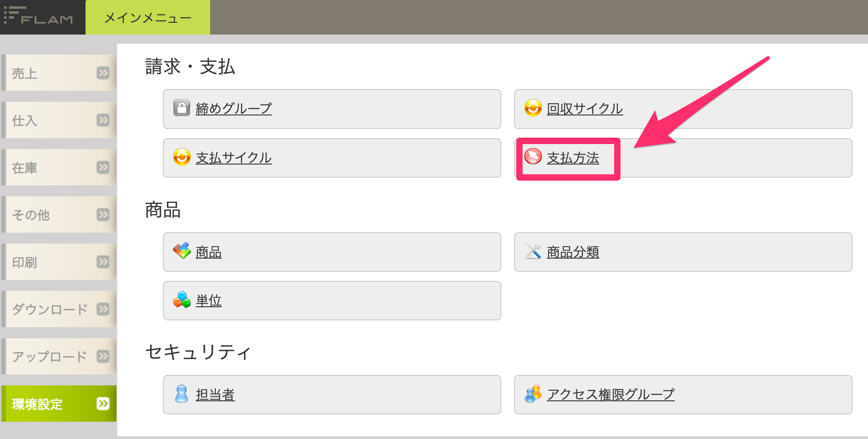The image size is (868, 439).
Task: Click the lock icon beside 締めグループ
Action: coord(182,108)
